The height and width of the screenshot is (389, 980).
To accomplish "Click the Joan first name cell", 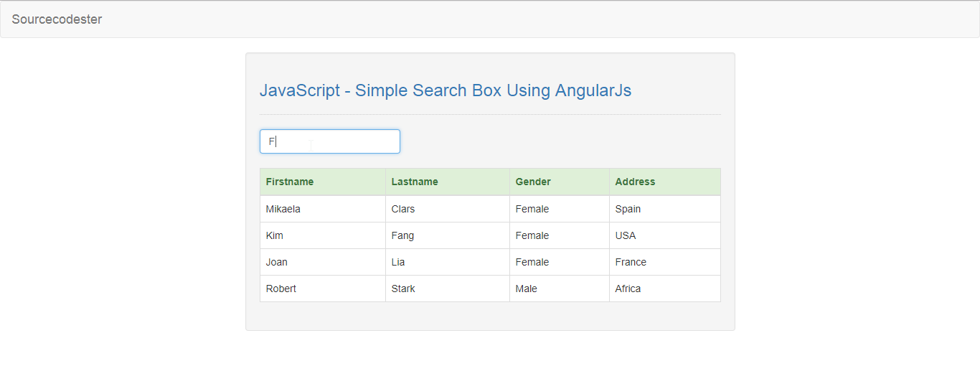I will click(323, 262).
